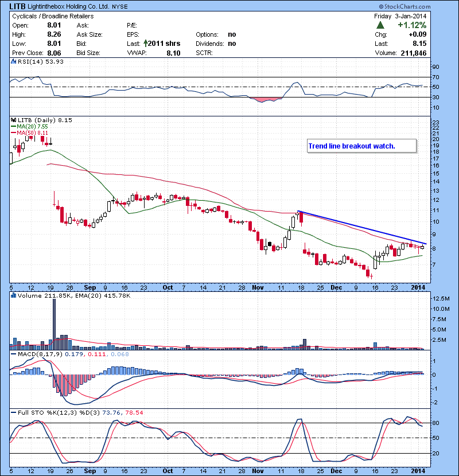Click the LITB (Daily) 8.15 chart label
Screen dimensions: 459x476
(45, 120)
